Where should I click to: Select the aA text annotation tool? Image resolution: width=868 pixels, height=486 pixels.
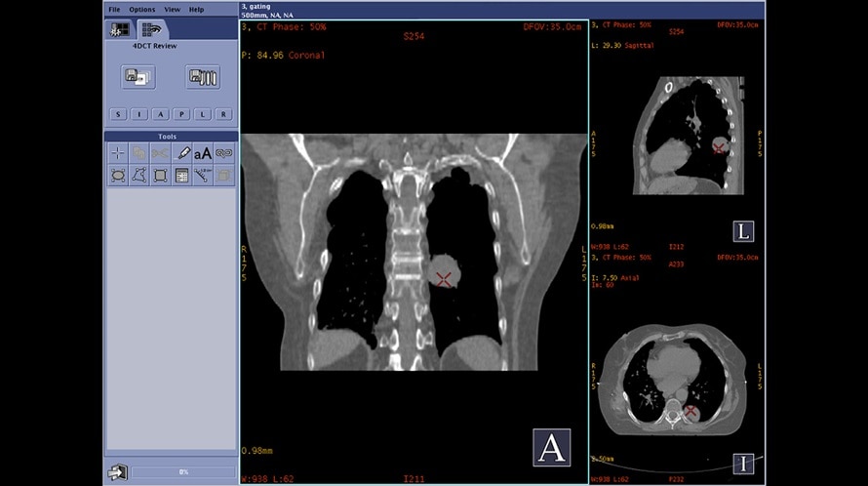tap(203, 153)
